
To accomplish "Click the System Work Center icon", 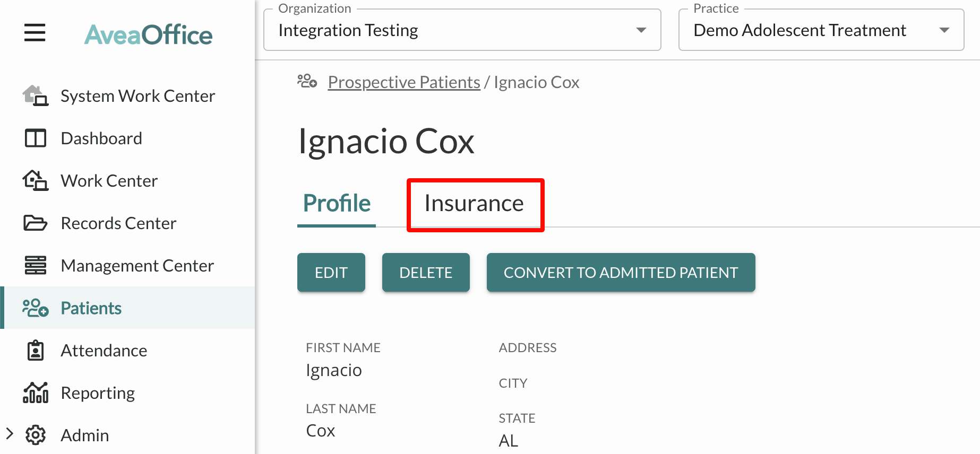I will [x=35, y=96].
